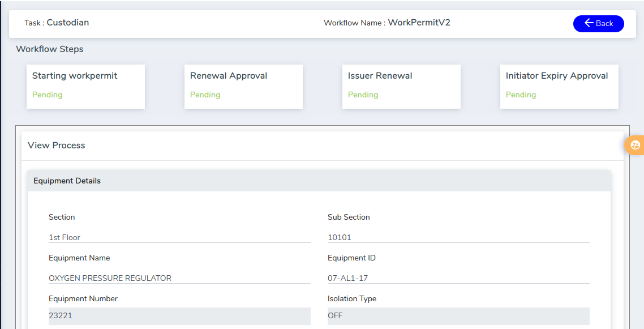Click the WorkPermitV2 workflow name
Screen dimensions: 644x329
pyautogui.click(x=419, y=23)
